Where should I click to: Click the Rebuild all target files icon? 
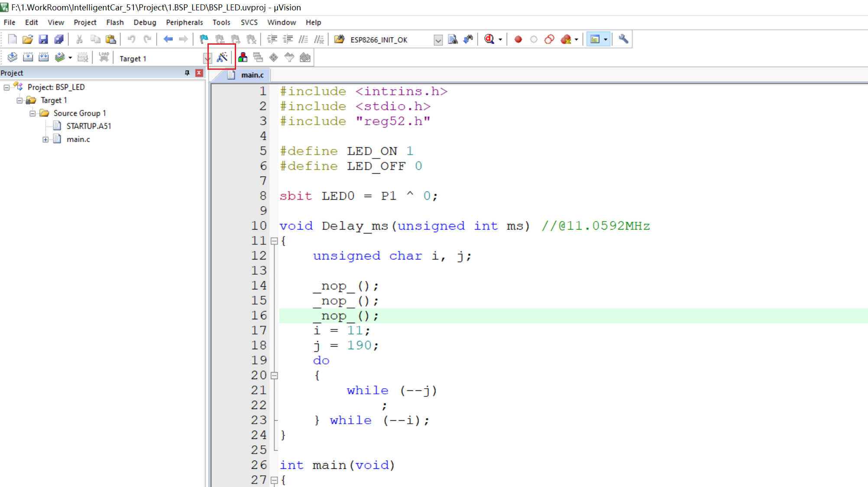click(44, 57)
